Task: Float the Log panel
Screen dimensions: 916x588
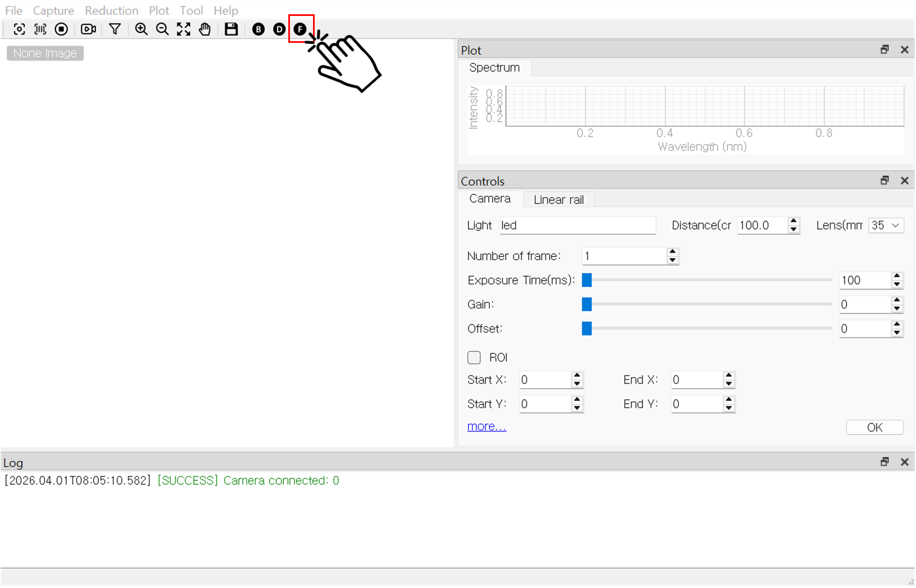Action: click(x=885, y=462)
